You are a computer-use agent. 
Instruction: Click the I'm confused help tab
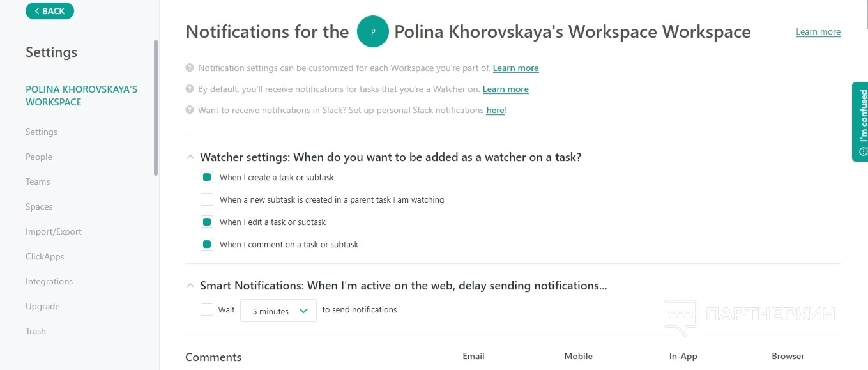pyautogui.click(x=860, y=121)
